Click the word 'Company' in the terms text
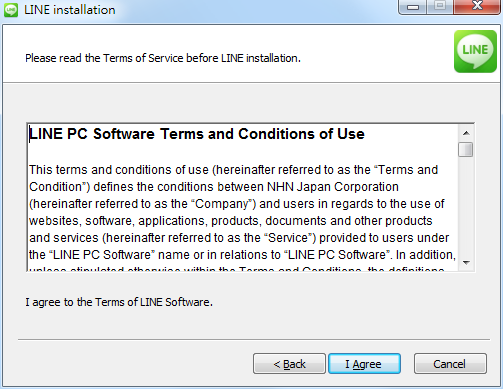 click(x=222, y=204)
